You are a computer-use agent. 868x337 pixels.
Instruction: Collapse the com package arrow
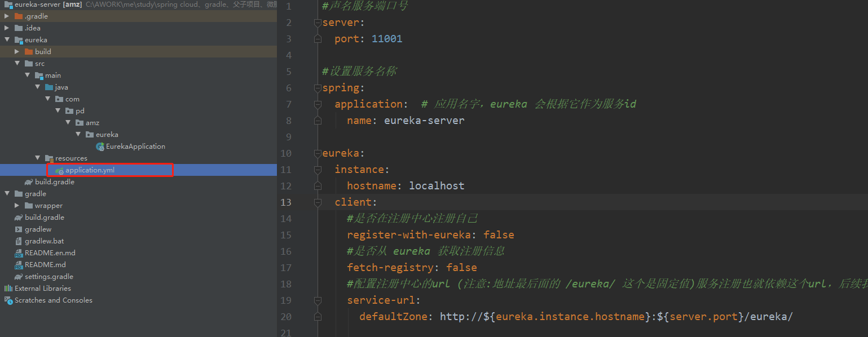point(47,99)
